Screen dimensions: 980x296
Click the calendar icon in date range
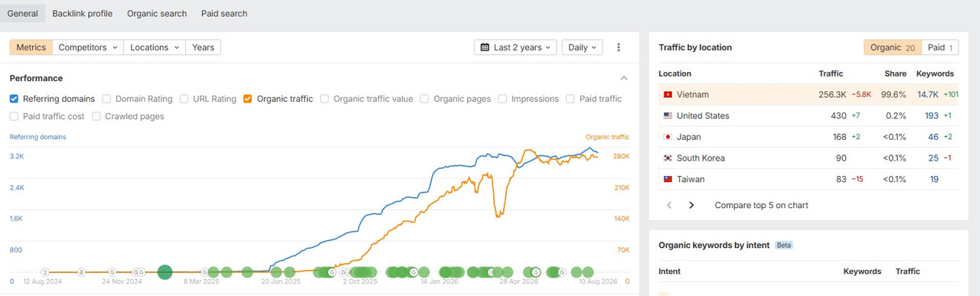pos(485,47)
